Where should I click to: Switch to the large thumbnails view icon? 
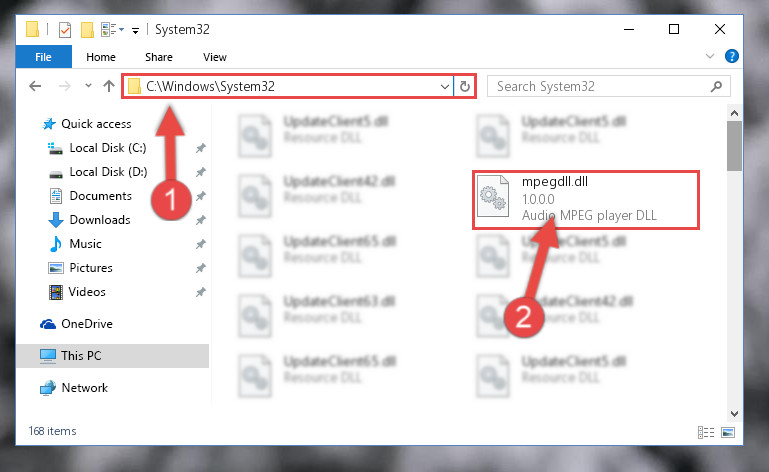pos(728,432)
